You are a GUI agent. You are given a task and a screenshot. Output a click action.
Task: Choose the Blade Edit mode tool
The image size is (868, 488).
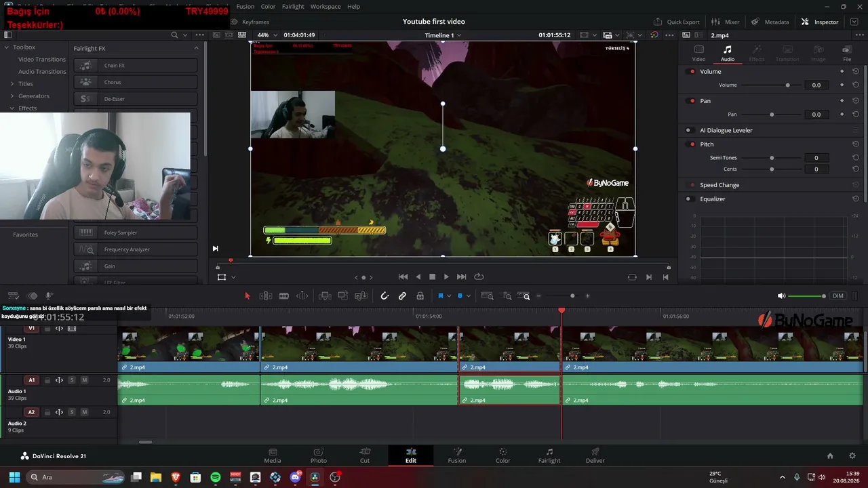tap(284, 296)
